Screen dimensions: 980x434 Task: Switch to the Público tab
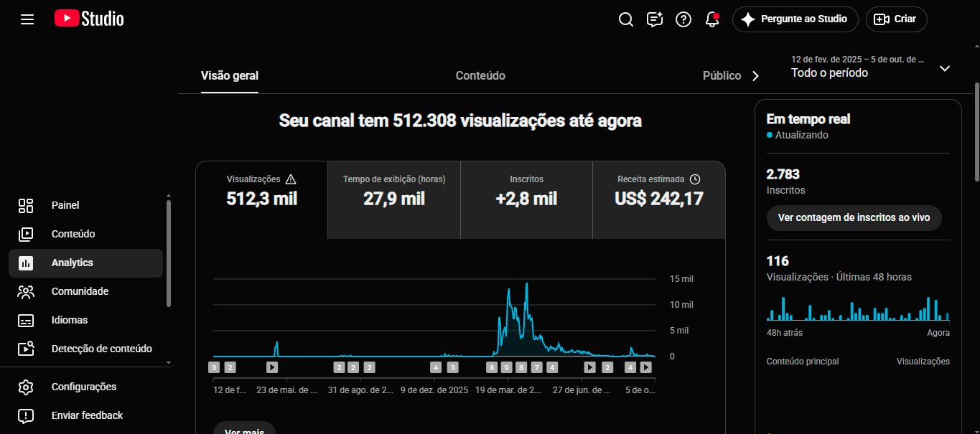point(722,76)
